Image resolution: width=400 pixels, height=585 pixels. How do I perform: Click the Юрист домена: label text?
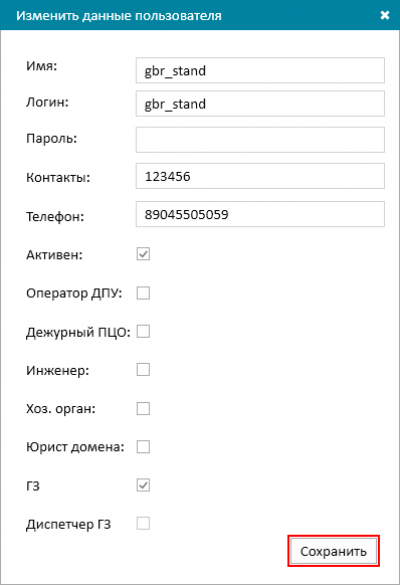click(75, 447)
